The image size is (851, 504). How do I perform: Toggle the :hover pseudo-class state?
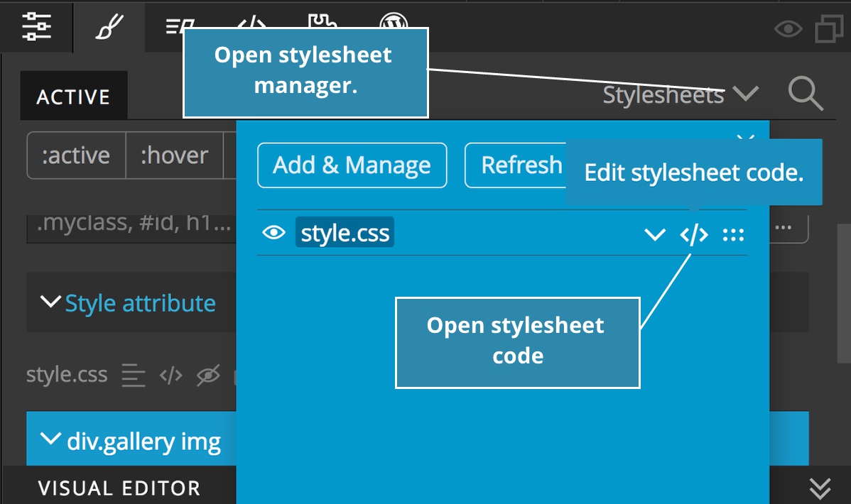(174, 155)
